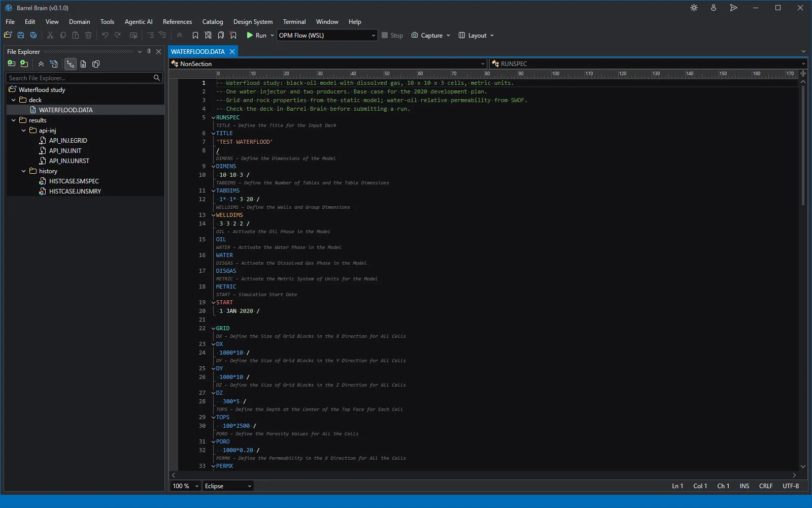Image resolution: width=812 pixels, height=508 pixels.
Task: Click the Sync with active document icon
Action: click(x=54, y=64)
